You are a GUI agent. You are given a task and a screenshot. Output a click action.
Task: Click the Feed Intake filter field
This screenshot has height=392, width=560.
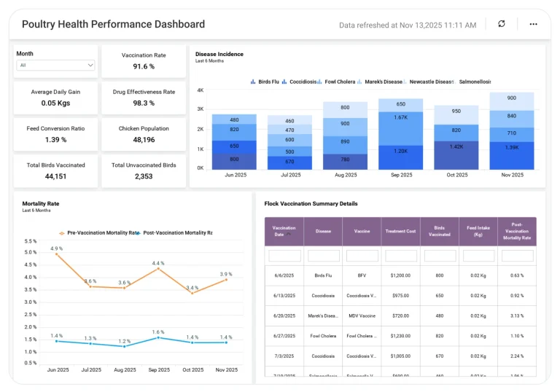click(x=478, y=256)
